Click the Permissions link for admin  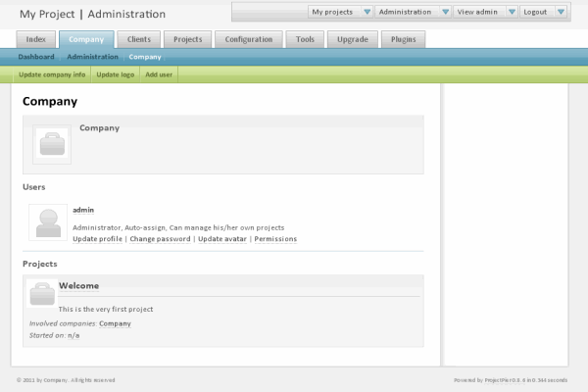pos(275,239)
